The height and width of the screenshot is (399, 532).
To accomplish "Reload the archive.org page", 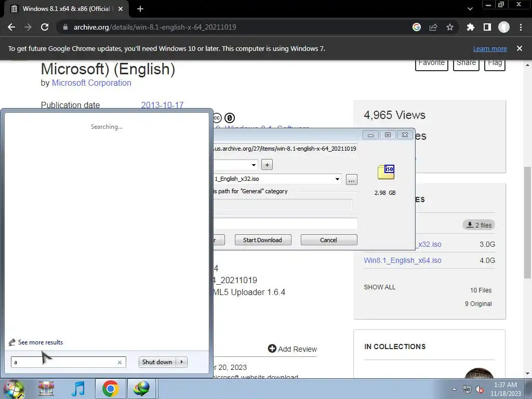I will [x=45, y=27].
